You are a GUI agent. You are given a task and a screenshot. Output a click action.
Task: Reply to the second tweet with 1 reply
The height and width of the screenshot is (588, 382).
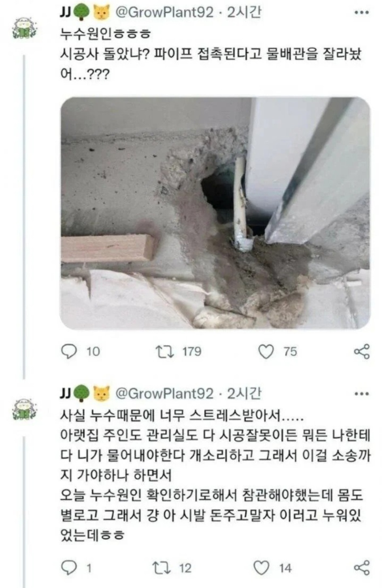point(69,568)
